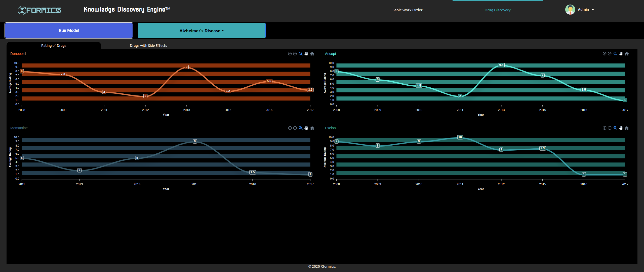This screenshot has width=644, height=272.
Task: Activate the pan hand tool on Aricept chart
Action: 621,54
